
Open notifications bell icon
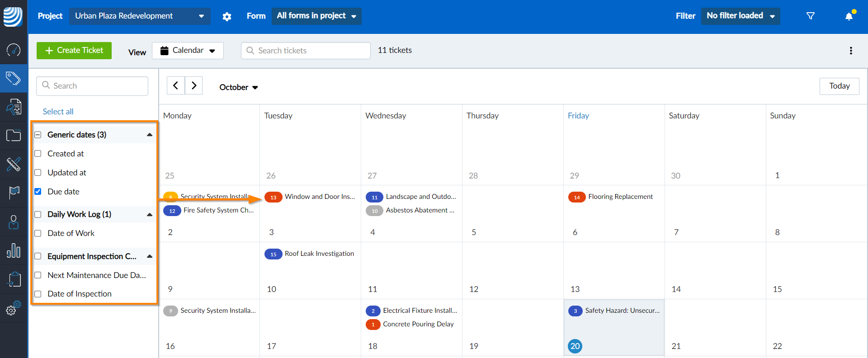coord(849,16)
